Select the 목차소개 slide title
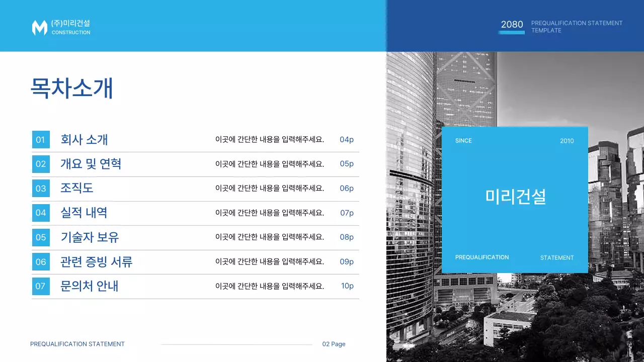The height and width of the screenshot is (362, 644). 71,88
